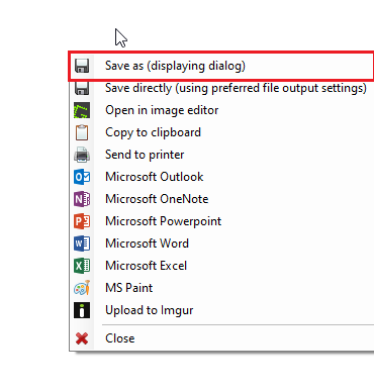
Task: Choose Upload to Imgur
Action: (221, 310)
